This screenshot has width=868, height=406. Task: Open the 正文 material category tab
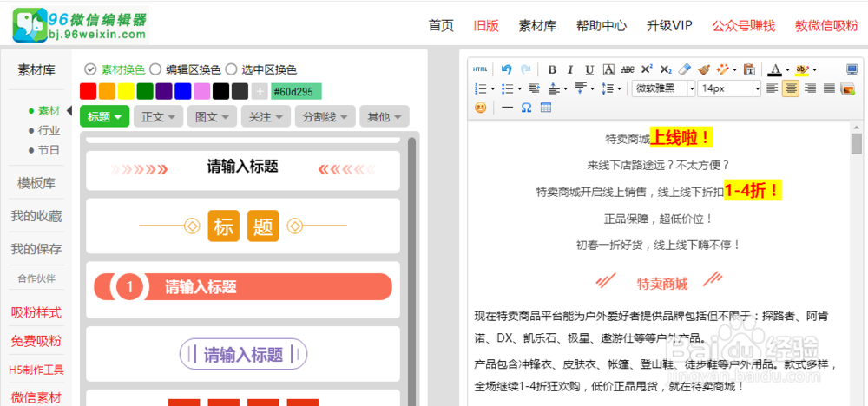coord(158,116)
